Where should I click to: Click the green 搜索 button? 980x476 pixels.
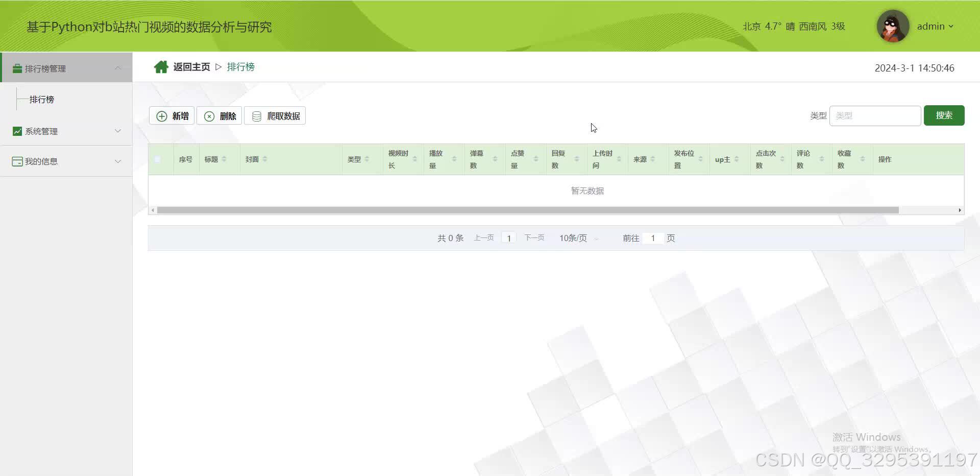pyautogui.click(x=944, y=115)
